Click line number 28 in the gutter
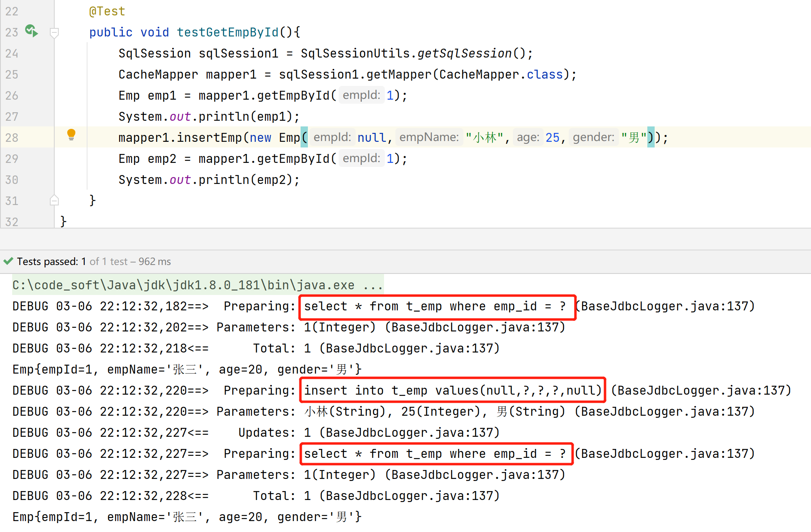 (12, 138)
